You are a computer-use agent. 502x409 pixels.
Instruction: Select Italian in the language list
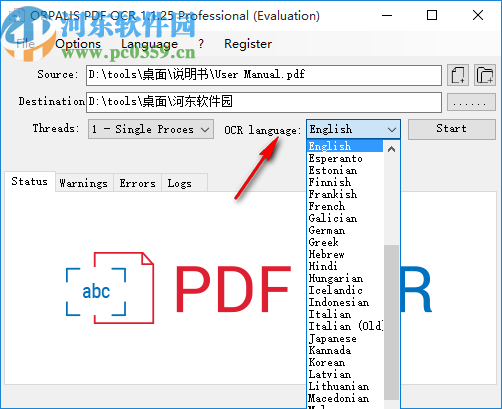pos(345,314)
